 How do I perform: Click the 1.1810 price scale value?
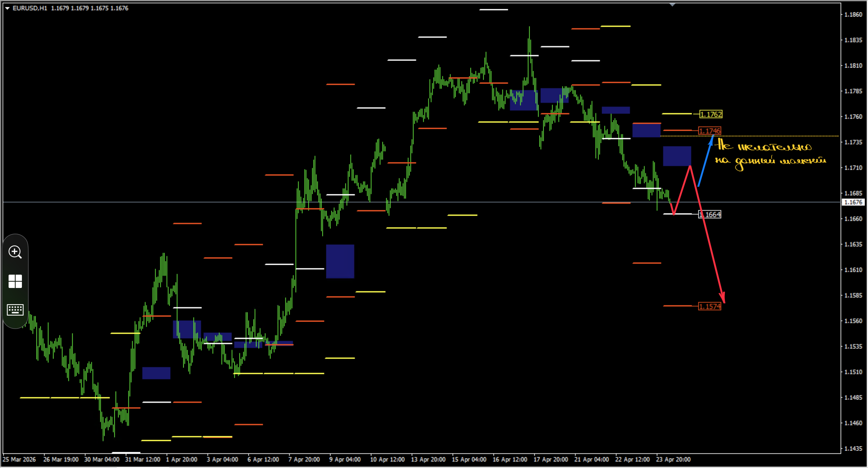coord(853,65)
